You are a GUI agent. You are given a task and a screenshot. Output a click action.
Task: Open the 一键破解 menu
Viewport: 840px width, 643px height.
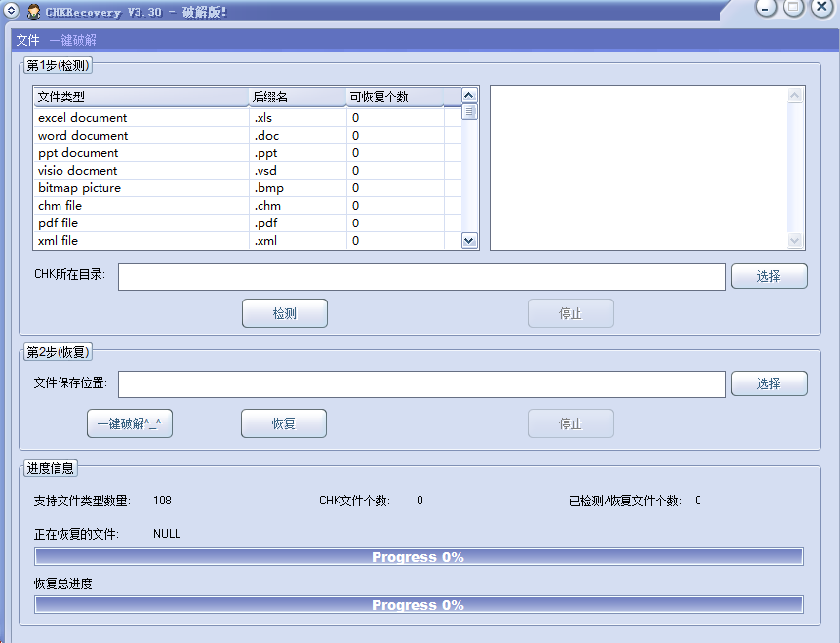73,41
